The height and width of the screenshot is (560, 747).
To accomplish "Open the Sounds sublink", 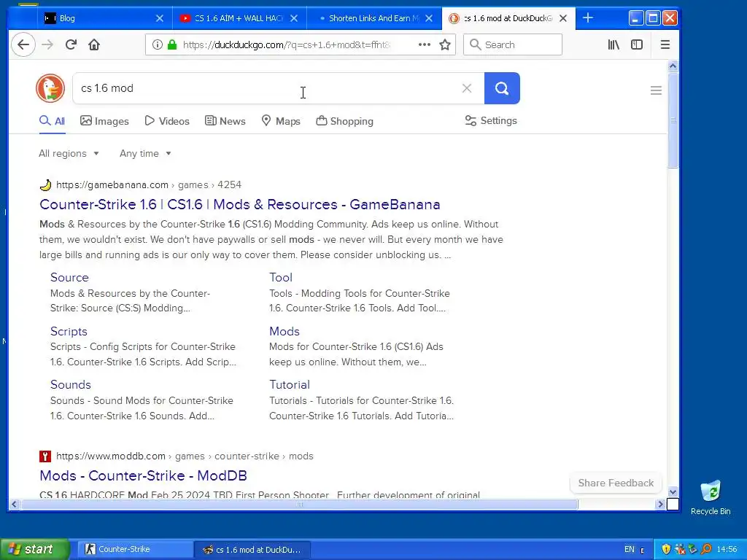I will pos(71,384).
